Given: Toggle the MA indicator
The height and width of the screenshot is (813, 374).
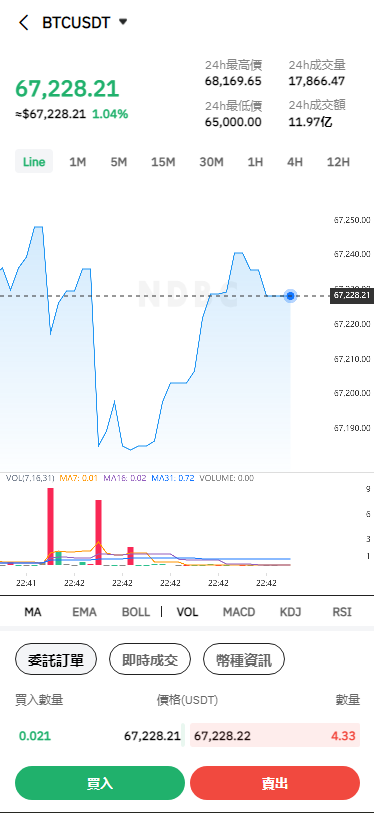Looking at the screenshot, I should 33,612.
